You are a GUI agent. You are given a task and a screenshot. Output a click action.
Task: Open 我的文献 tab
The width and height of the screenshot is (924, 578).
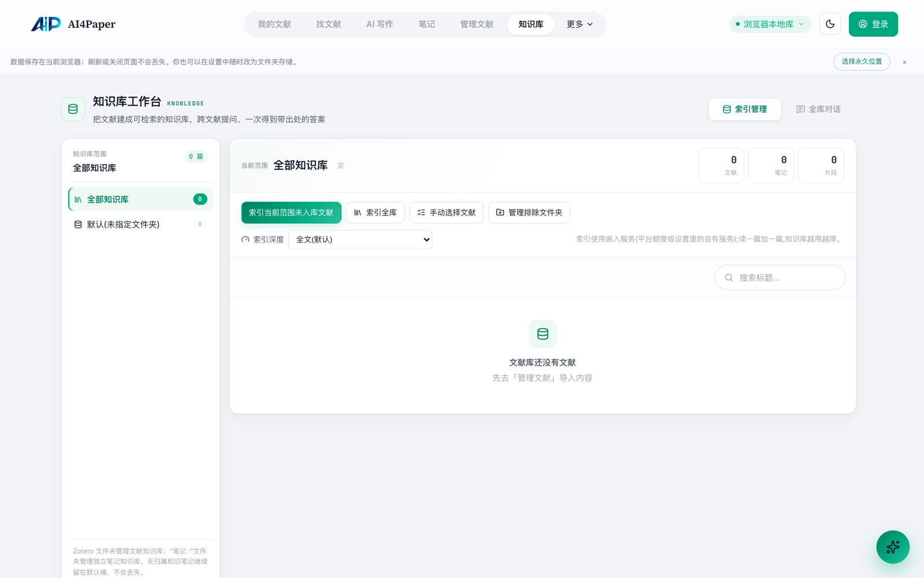274,24
